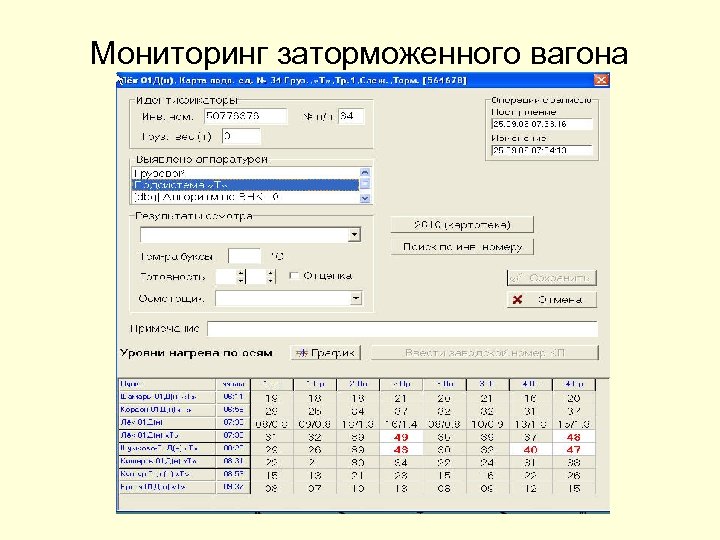Click the Поступление timestamp field
The width and height of the screenshot is (720, 540).
[x=542, y=124]
